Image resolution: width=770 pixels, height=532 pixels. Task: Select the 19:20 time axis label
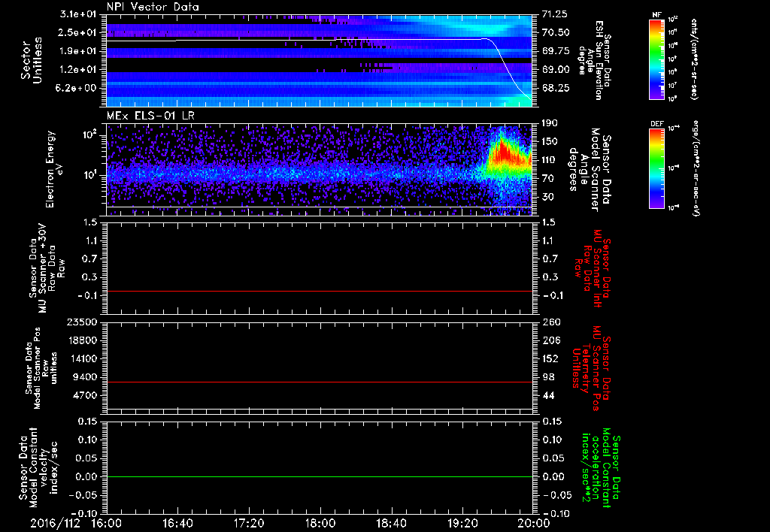(462, 523)
